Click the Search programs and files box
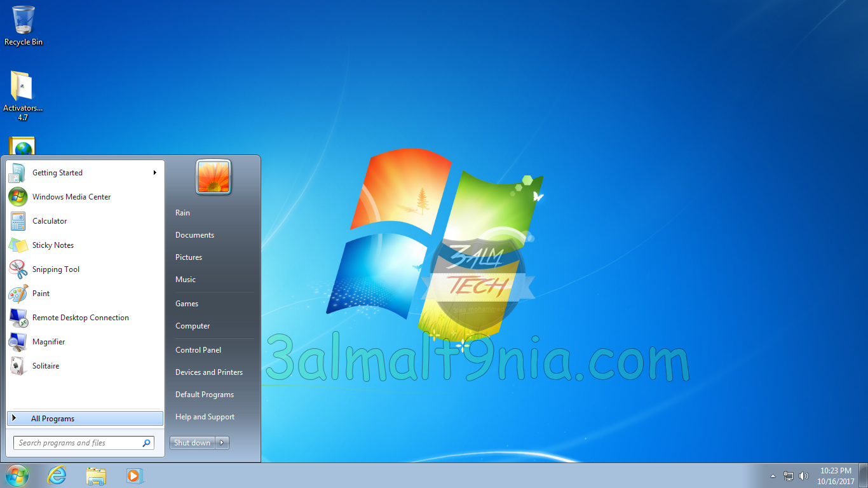868x488 pixels. (x=84, y=443)
